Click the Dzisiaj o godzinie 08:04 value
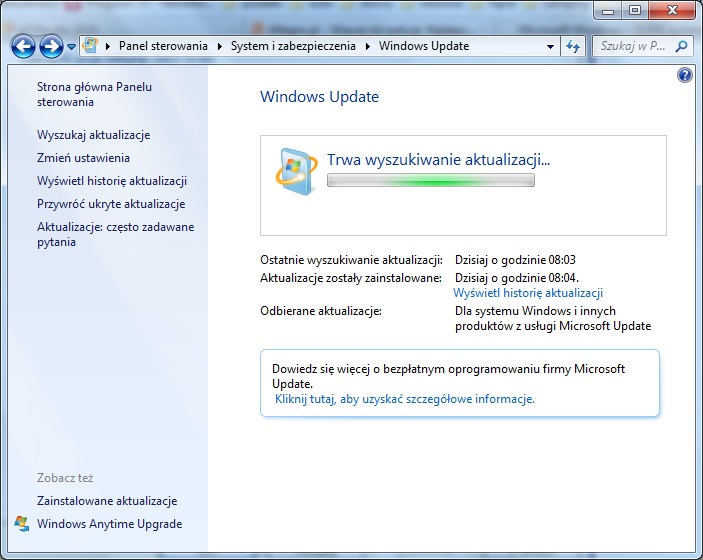 [516, 278]
